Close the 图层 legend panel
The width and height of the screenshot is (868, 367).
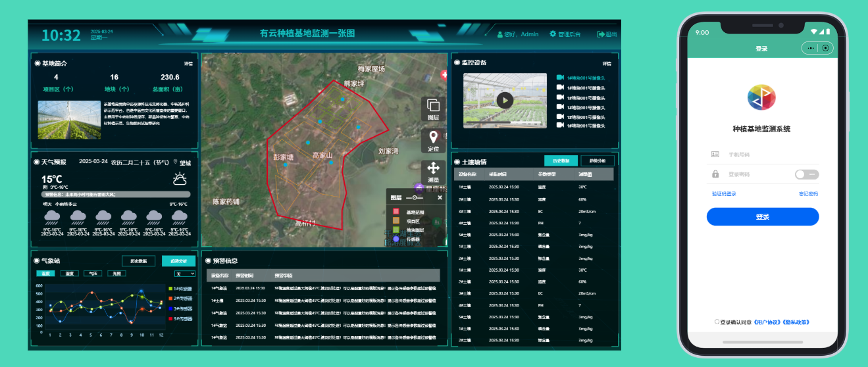pyautogui.click(x=440, y=197)
